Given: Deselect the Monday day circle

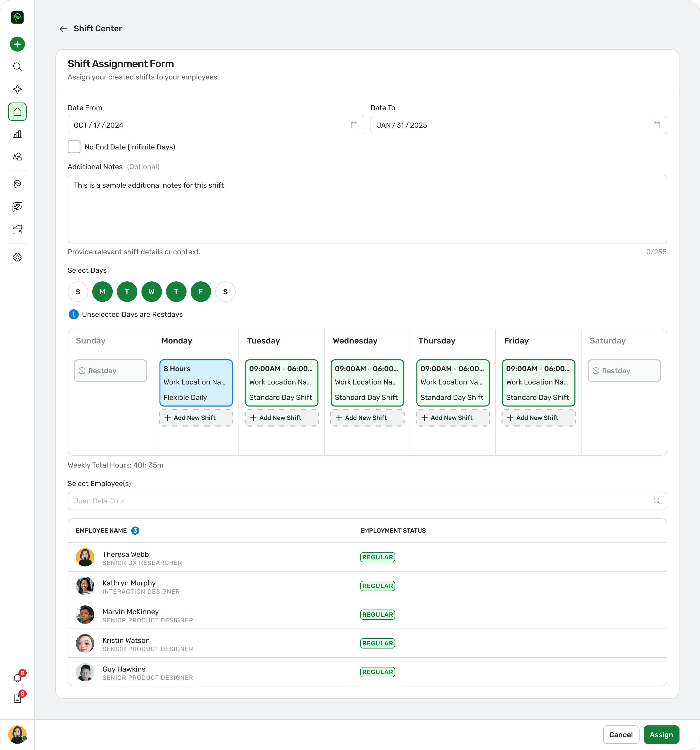Looking at the screenshot, I should point(102,292).
